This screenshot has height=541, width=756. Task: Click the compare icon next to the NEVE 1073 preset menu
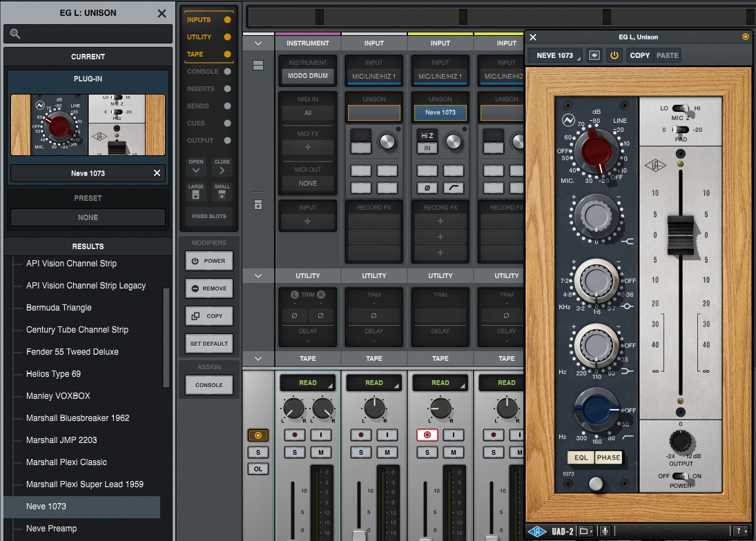594,55
